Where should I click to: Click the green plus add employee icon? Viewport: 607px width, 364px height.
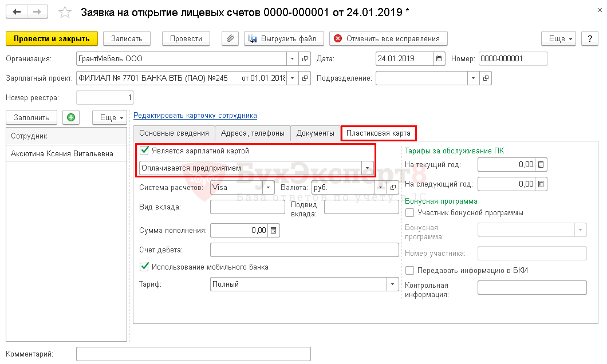[x=71, y=117]
